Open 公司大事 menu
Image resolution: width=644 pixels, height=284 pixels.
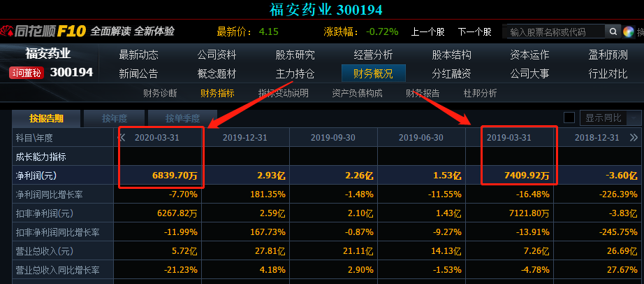click(x=529, y=73)
